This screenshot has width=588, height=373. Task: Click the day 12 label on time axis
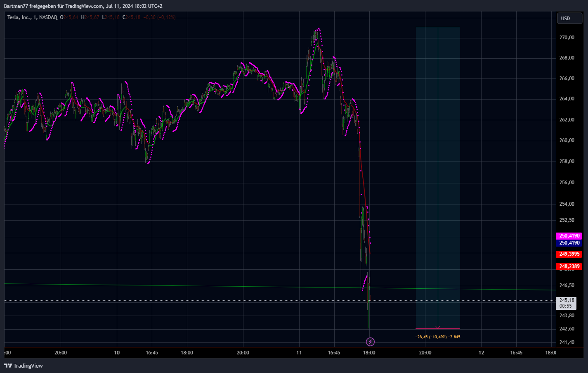[481, 353]
